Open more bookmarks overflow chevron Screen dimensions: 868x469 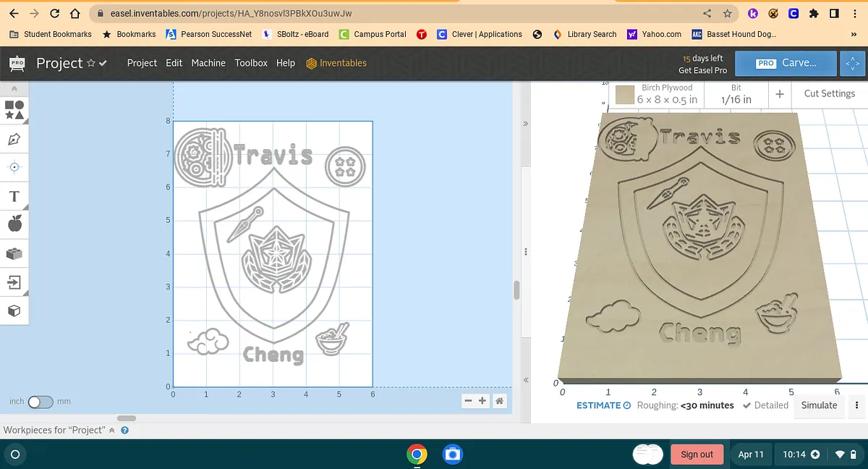854,34
